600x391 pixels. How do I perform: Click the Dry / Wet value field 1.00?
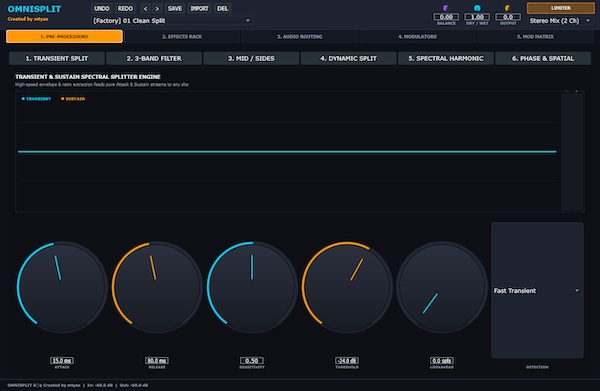click(477, 17)
